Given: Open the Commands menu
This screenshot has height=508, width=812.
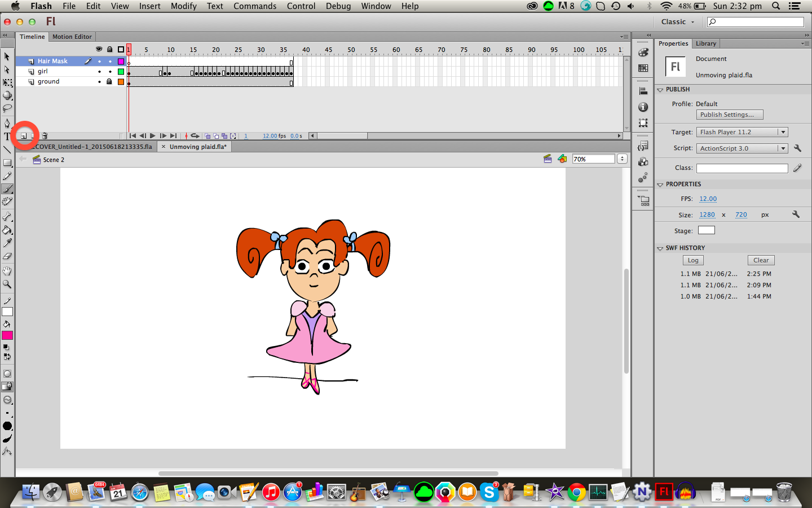Looking at the screenshot, I should 255,6.
